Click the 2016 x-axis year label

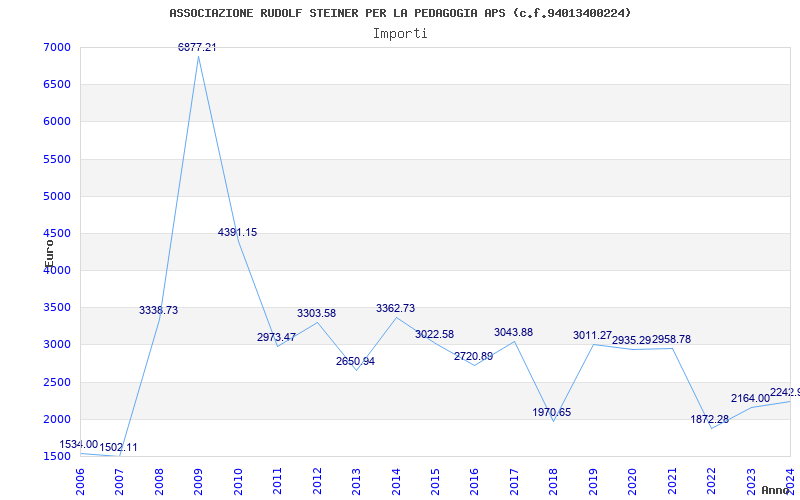(474, 481)
